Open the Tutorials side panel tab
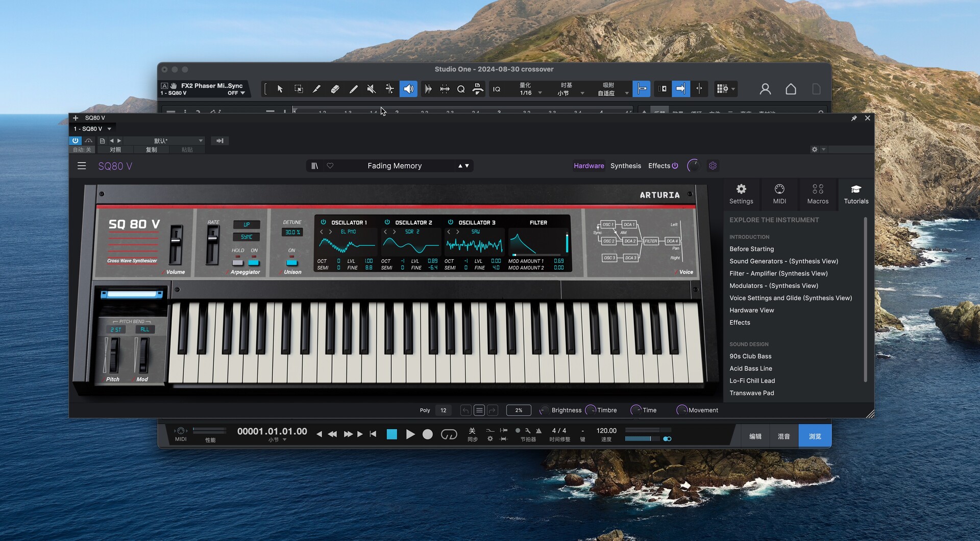 coord(856,194)
